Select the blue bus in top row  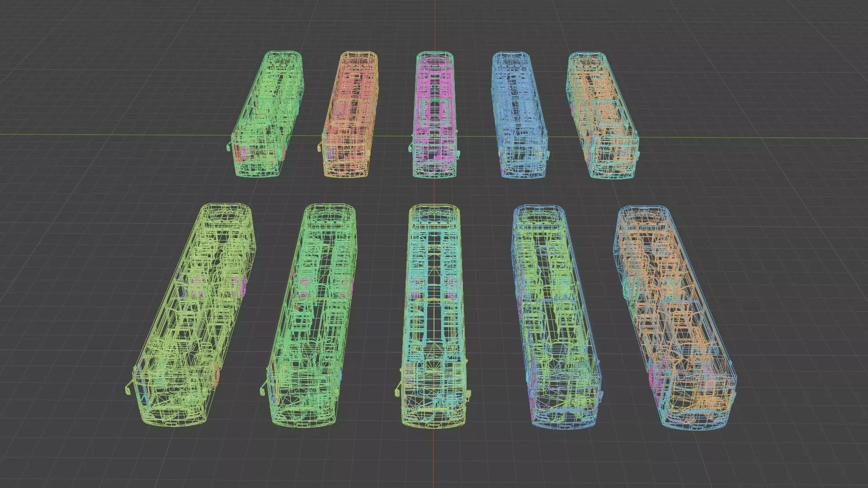(518, 113)
